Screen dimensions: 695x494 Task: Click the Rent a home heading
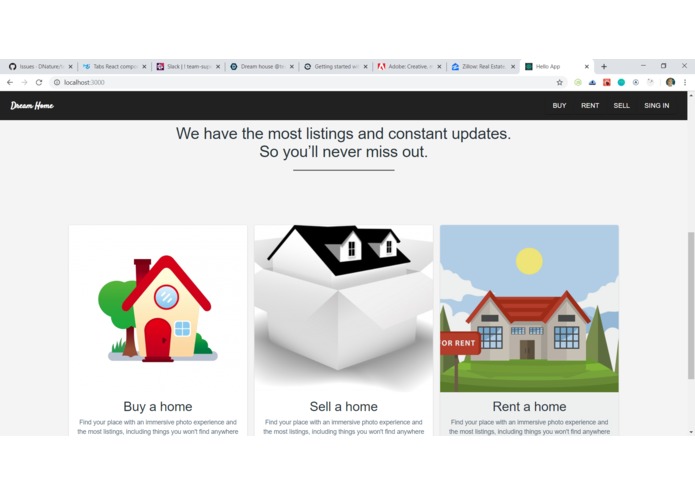click(529, 406)
